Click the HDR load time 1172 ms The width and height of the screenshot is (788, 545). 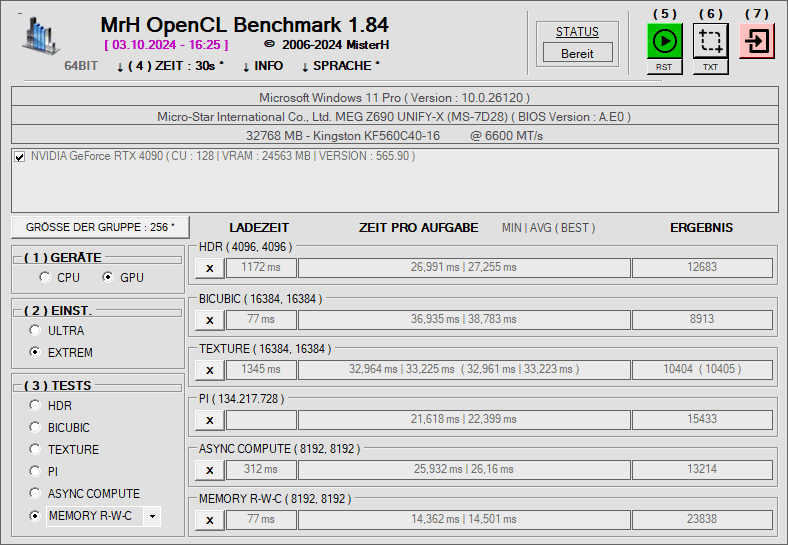261,267
